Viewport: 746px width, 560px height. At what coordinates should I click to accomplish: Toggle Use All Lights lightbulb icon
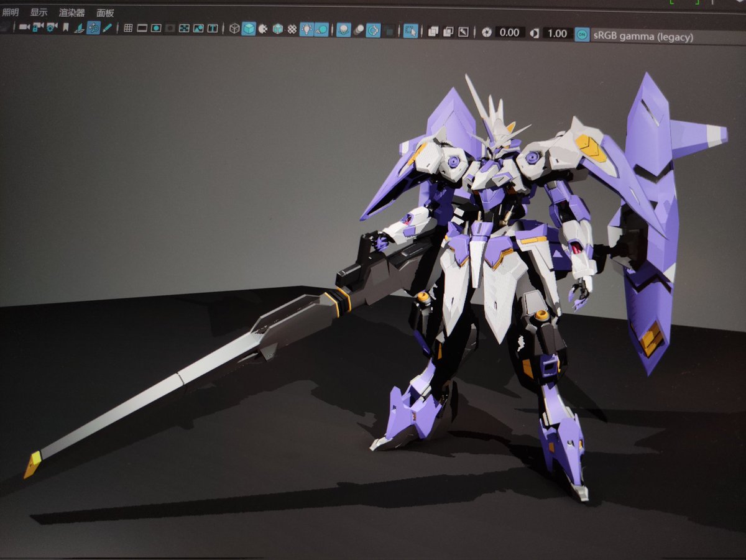[306, 29]
